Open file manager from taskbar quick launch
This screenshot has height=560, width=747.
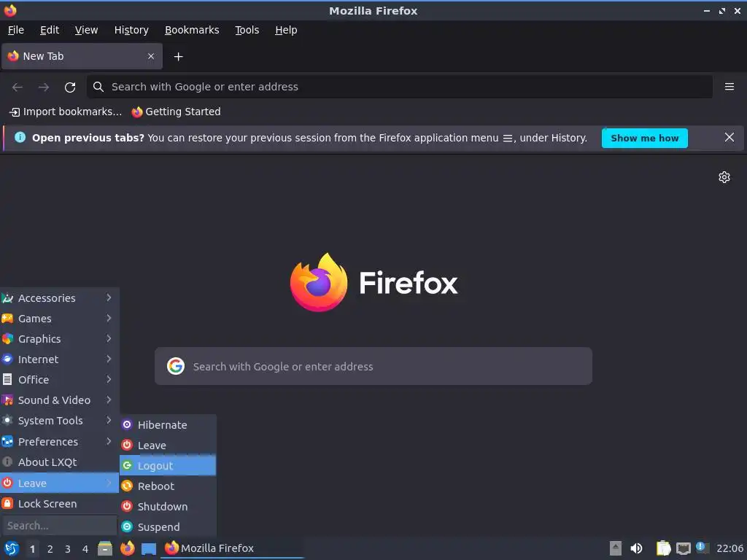105,548
